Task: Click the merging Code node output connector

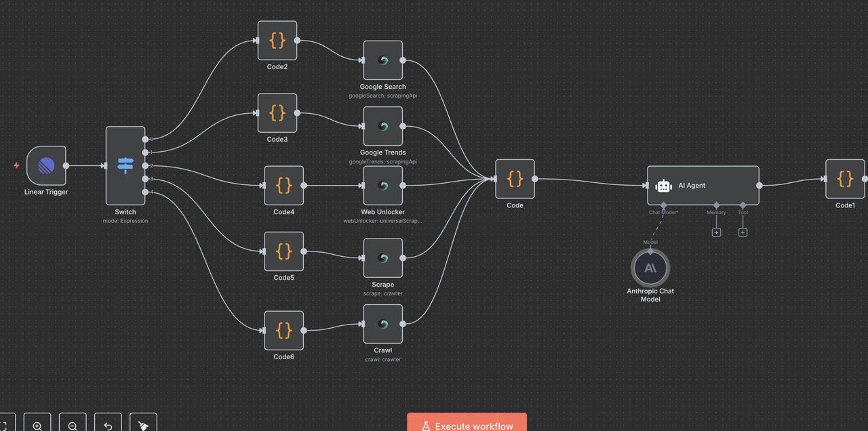Action: (x=535, y=179)
